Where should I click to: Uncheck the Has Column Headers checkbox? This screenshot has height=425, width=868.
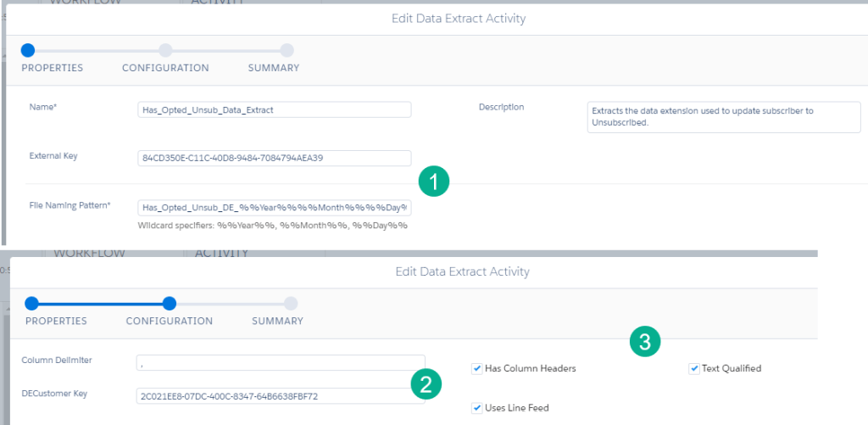click(477, 368)
